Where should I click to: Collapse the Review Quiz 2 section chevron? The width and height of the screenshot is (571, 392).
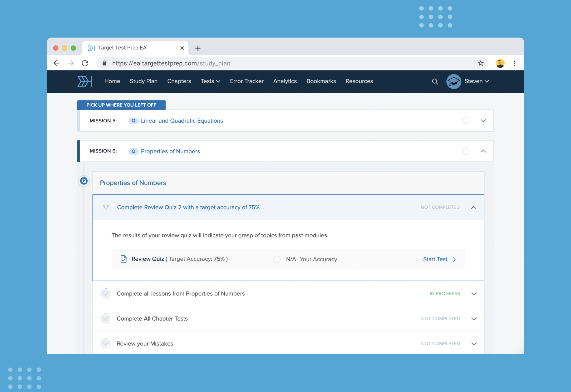(473, 208)
